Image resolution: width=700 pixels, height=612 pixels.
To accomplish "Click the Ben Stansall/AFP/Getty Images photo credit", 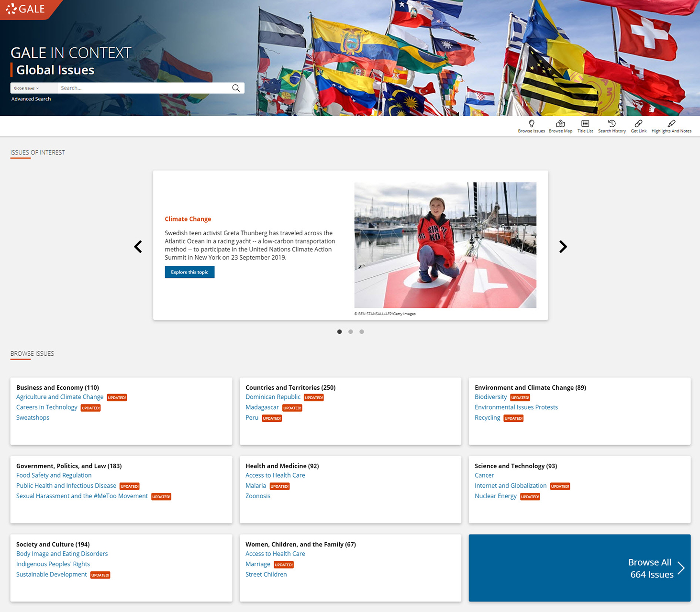I will [x=385, y=314].
